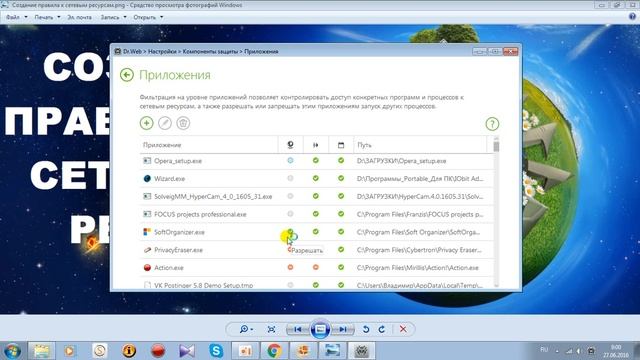The height and width of the screenshot is (360, 640).
Task: Expand the Печать dropdown arrow
Action: pos(58,17)
